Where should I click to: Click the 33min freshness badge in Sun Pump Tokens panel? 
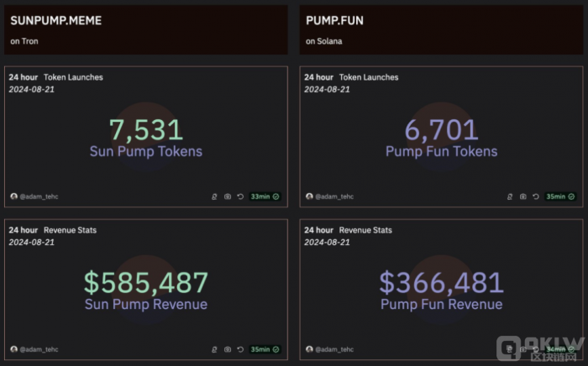[x=265, y=196]
